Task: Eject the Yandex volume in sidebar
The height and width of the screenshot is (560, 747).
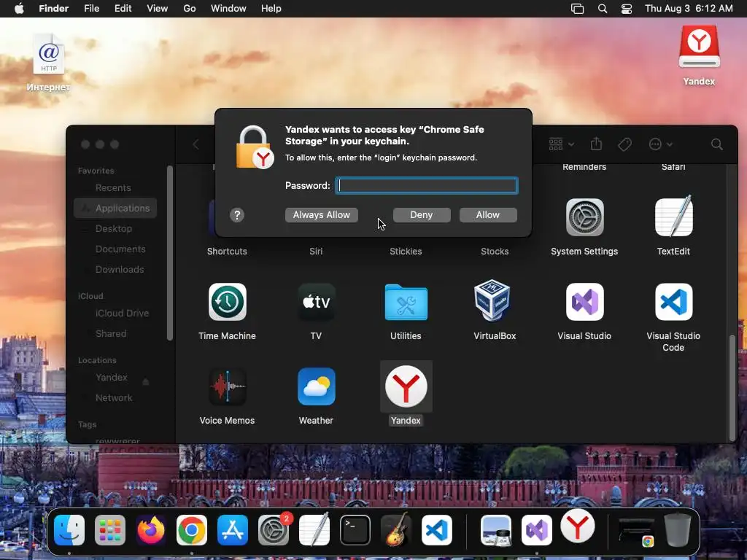Action: coord(146,381)
